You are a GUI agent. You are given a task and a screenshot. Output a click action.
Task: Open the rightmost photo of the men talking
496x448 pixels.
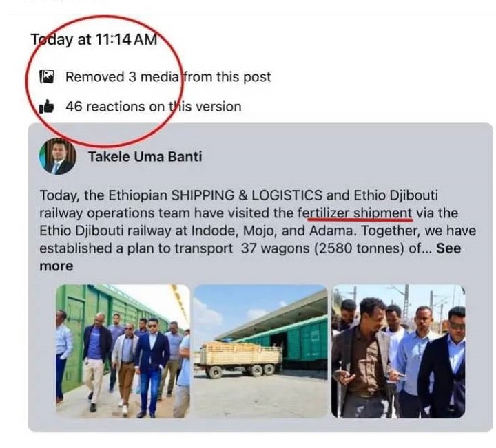click(398, 351)
